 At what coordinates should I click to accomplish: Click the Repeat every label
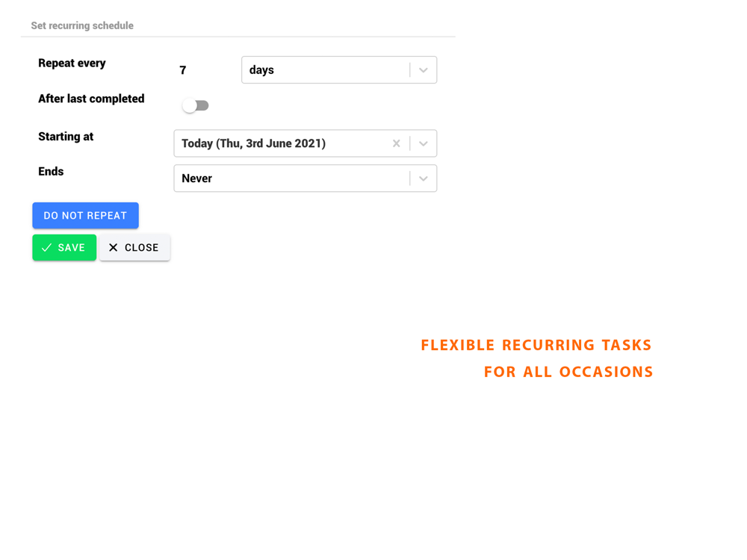(x=72, y=63)
